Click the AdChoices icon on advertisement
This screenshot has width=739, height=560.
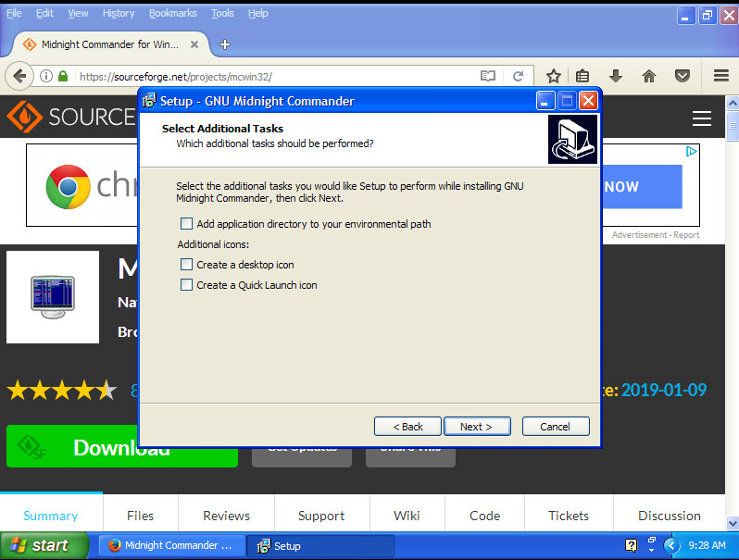pos(691,152)
